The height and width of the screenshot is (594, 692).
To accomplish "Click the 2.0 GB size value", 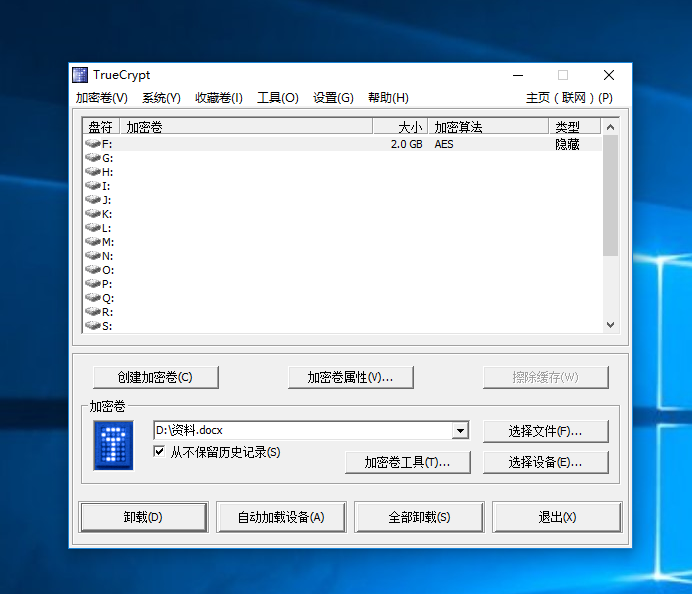I will (x=406, y=144).
